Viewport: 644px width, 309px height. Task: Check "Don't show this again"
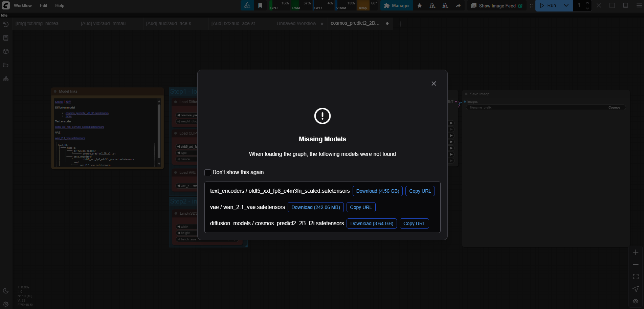point(208,172)
